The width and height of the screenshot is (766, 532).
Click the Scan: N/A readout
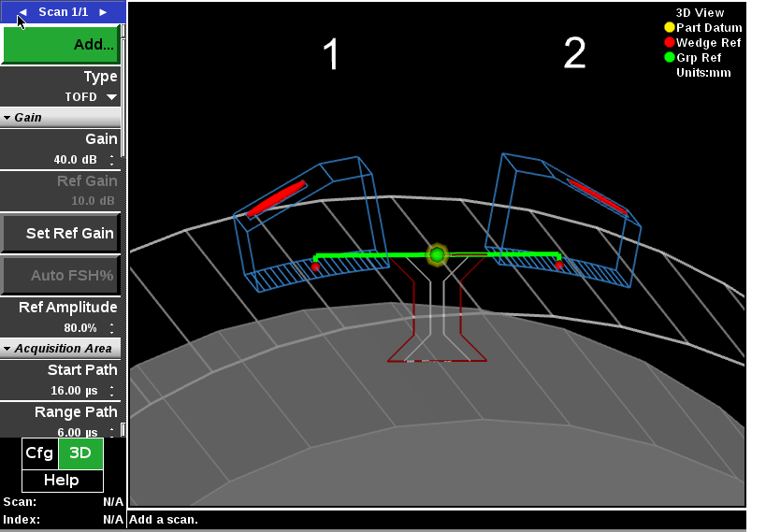(x=62, y=502)
